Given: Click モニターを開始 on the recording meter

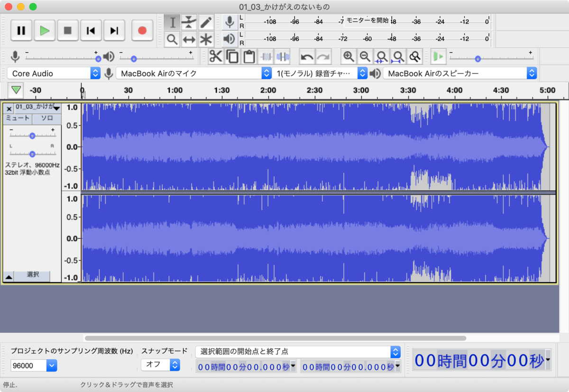Looking at the screenshot, I should [367, 20].
